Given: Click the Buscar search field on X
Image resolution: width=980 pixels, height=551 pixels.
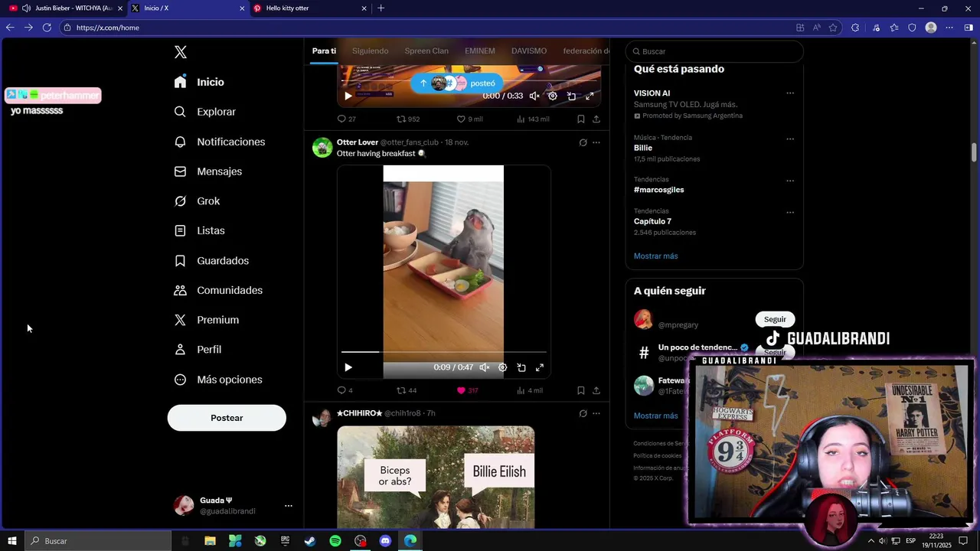Looking at the screenshot, I should click(x=714, y=51).
